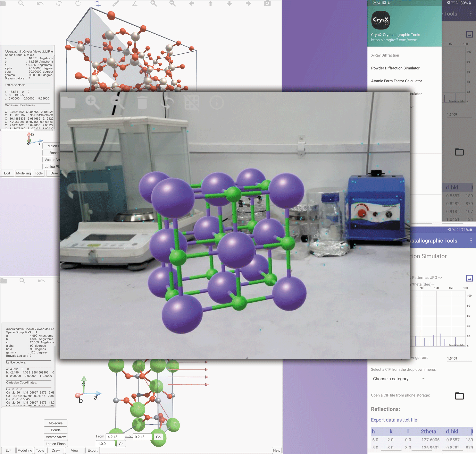Open the Export menu in bottom toolbar

pyautogui.click(x=92, y=450)
